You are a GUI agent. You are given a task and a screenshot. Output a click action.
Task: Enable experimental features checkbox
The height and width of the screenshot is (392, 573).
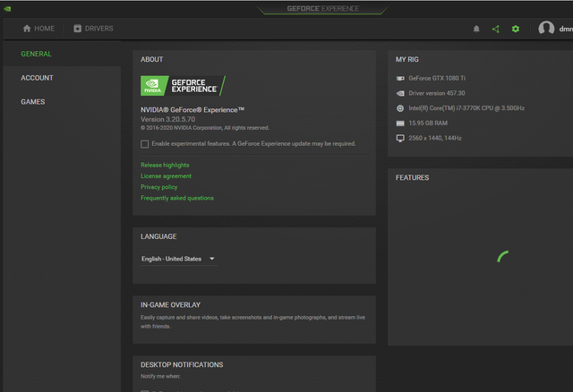coord(145,144)
